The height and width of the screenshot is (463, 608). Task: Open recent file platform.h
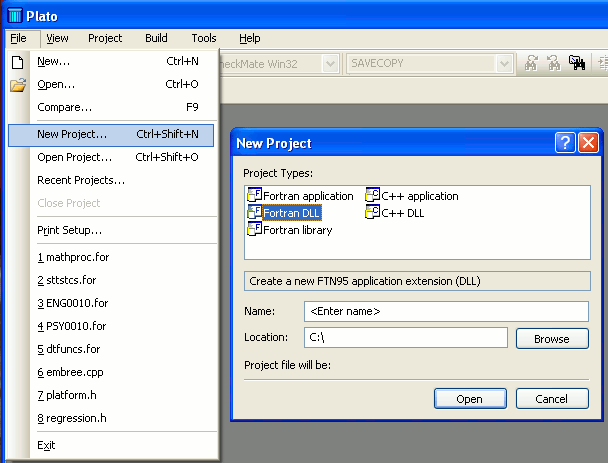(111, 395)
